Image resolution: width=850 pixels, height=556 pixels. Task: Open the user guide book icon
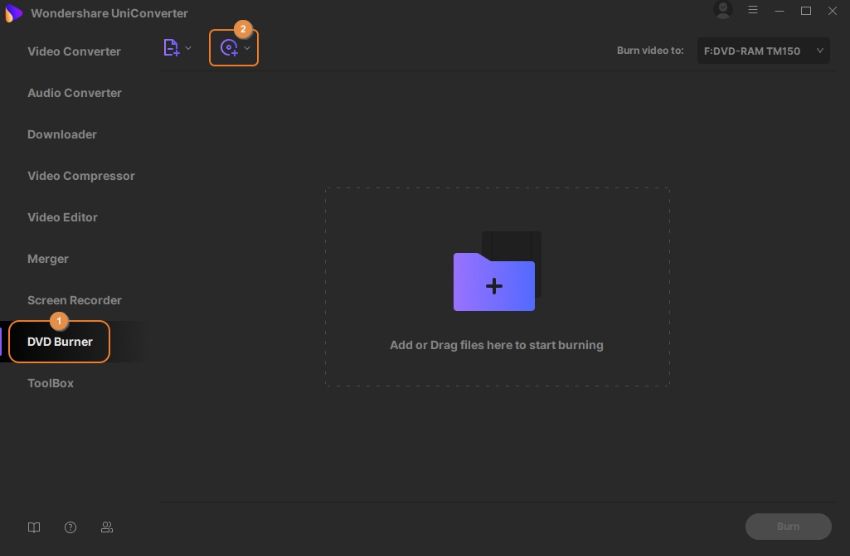click(x=34, y=527)
